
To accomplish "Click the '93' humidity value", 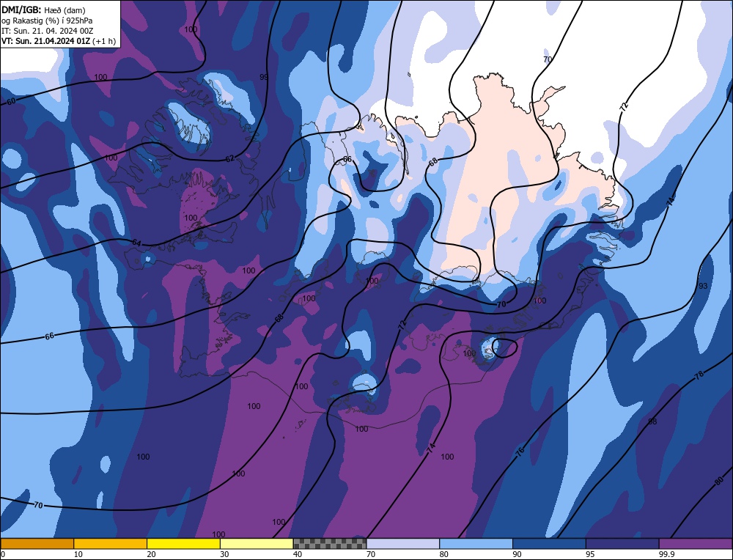I will (703, 286).
